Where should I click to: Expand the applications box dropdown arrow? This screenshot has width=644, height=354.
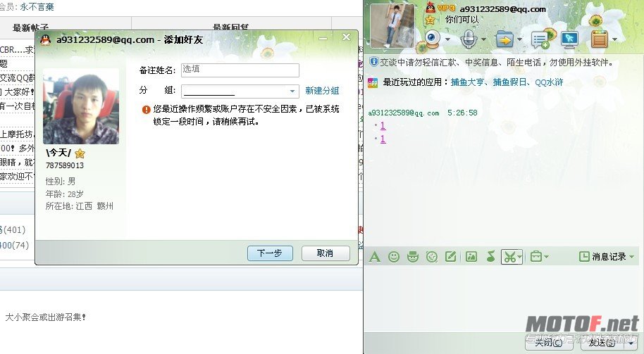[615, 40]
